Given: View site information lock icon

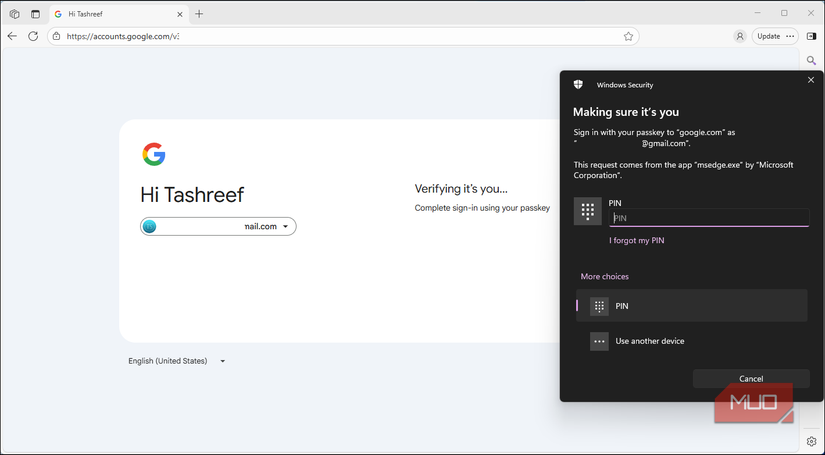Looking at the screenshot, I should coord(57,36).
